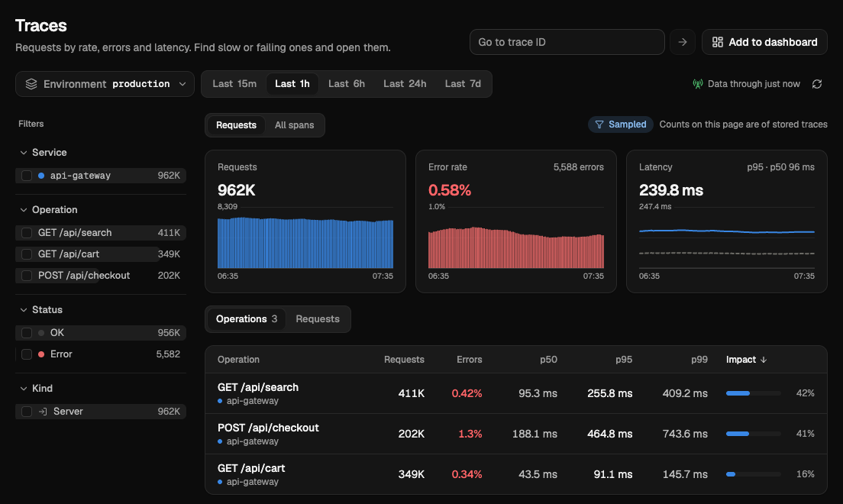
Task: Open the GET /api/search operation row
Action: pos(516,393)
